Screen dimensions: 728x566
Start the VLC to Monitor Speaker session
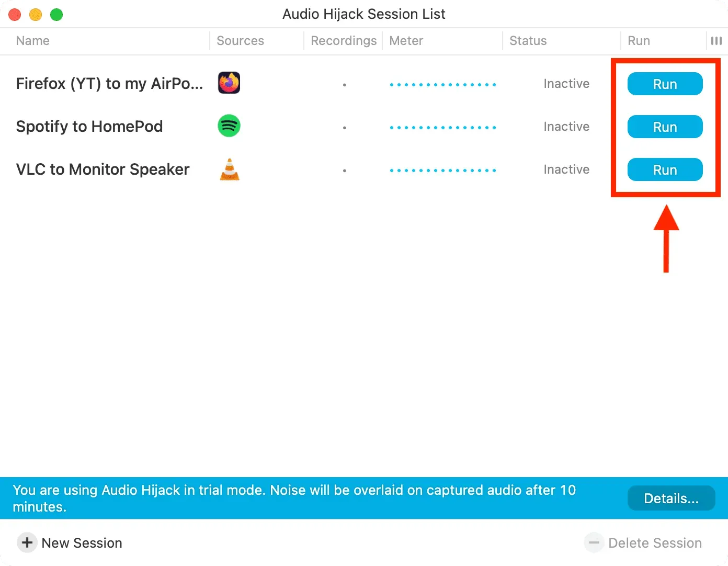coord(665,169)
